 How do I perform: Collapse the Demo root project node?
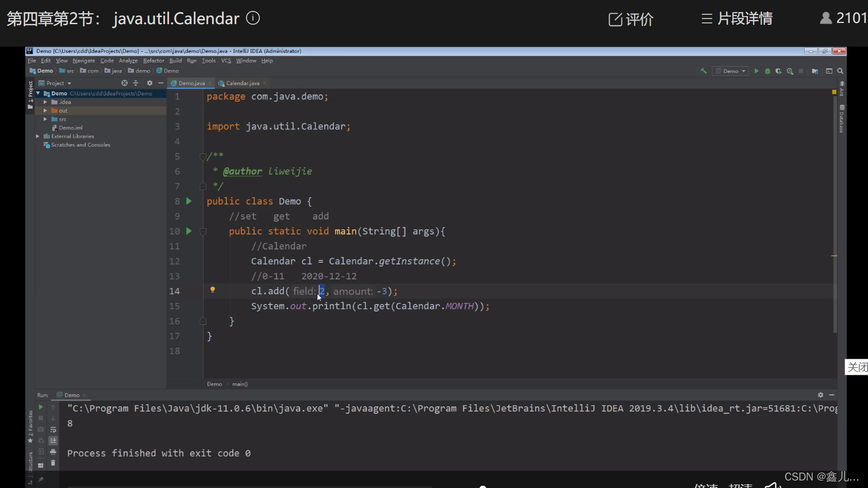[39, 93]
